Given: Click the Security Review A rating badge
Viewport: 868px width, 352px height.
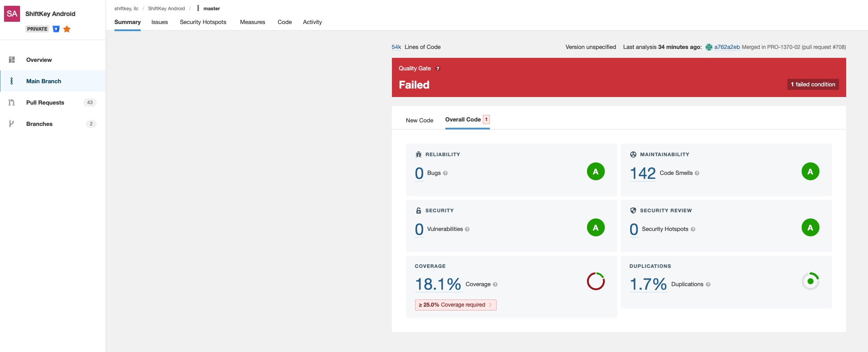Looking at the screenshot, I should click(811, 227).
